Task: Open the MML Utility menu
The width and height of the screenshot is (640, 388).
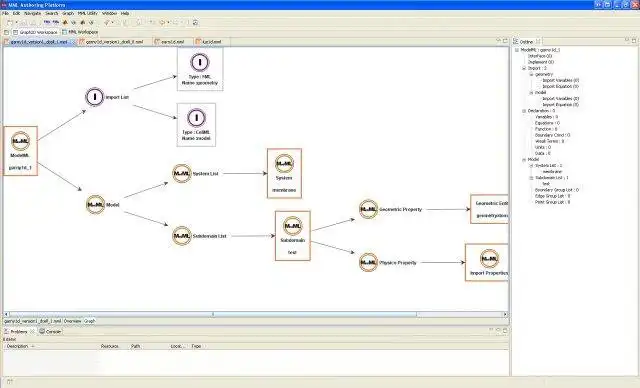Action: tap(88, 13)
